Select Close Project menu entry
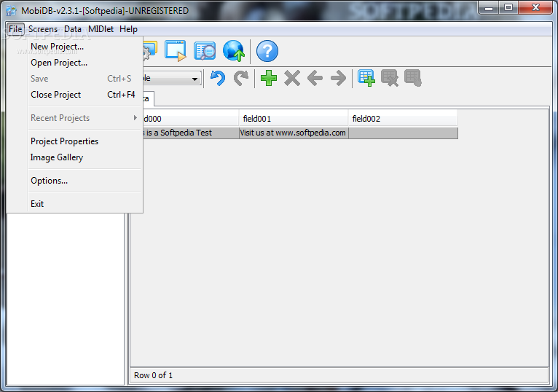Viewport: 558px width, 392px height. pos(85,95)
